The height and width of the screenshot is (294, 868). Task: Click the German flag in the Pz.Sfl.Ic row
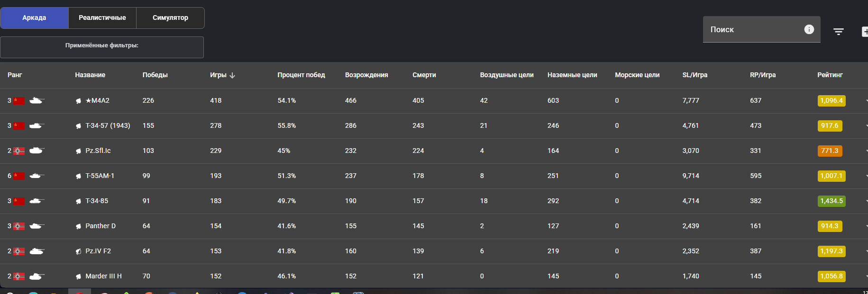(19, 151)
